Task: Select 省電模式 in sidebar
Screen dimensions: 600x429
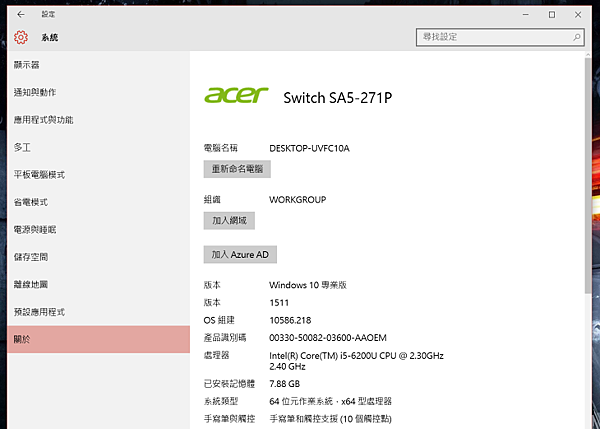Action: click(98, 202)
